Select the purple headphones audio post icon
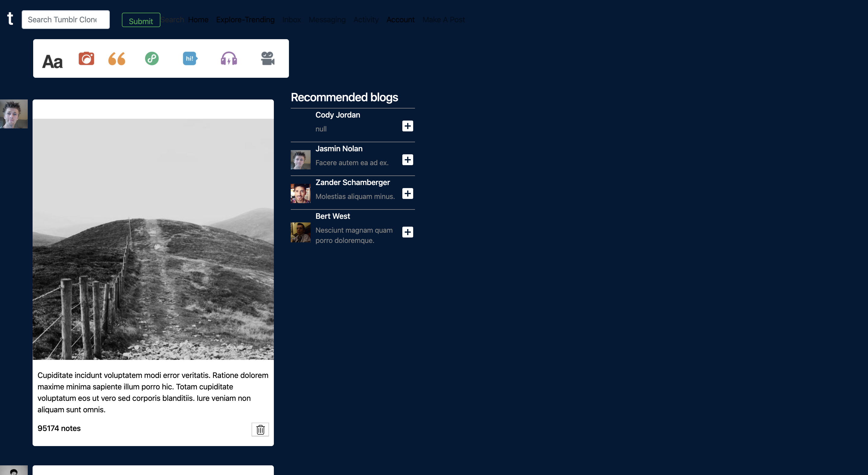 pyautogui.click(x=229, y=58)
